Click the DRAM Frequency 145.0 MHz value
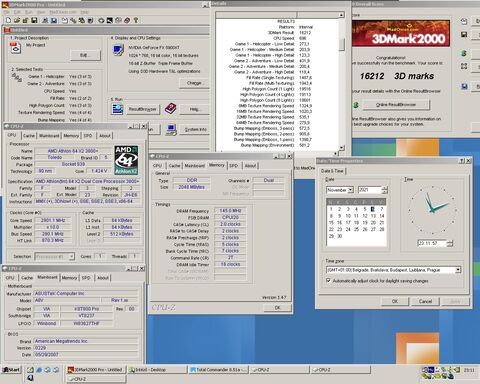480x384 pixels. (230, 211)
